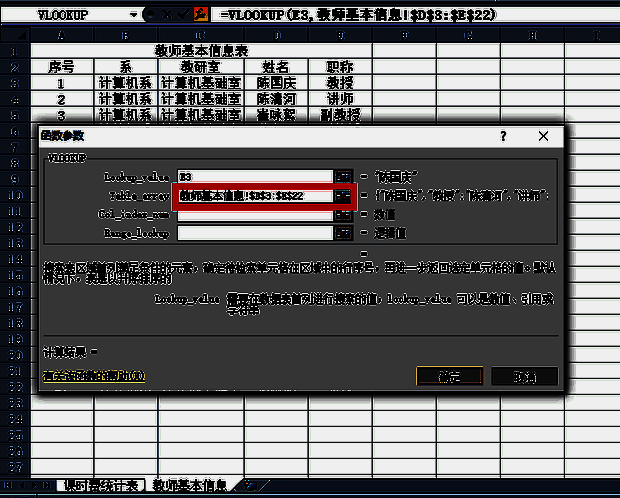The width and height of the screenshot is (620, 498).
Task: Click the sheet tab scroll-to-last arrow
Action: tap(47, 485)
